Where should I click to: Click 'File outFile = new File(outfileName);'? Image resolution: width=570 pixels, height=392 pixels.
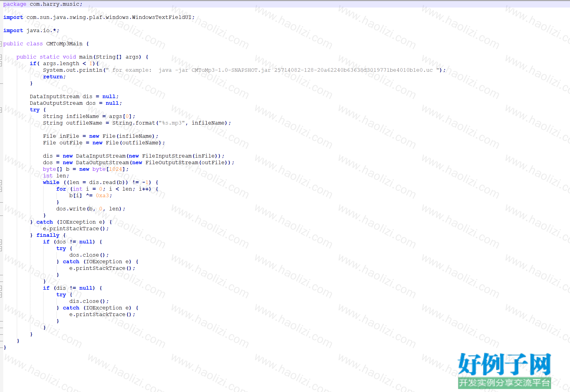(104, 143)
